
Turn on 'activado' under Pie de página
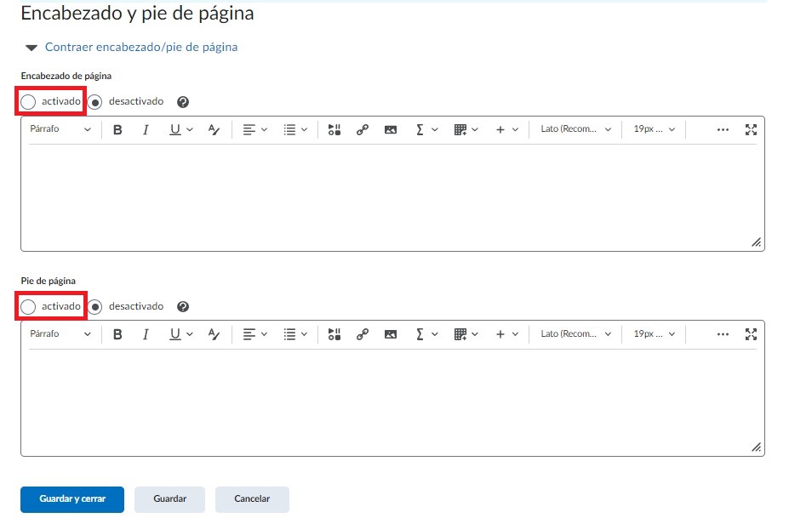pyautogui.click(x=29, y=306)
